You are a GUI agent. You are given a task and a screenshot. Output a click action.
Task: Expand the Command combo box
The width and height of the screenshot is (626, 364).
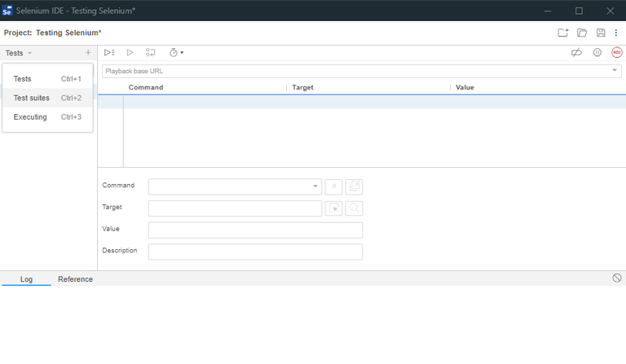(235, 186)
